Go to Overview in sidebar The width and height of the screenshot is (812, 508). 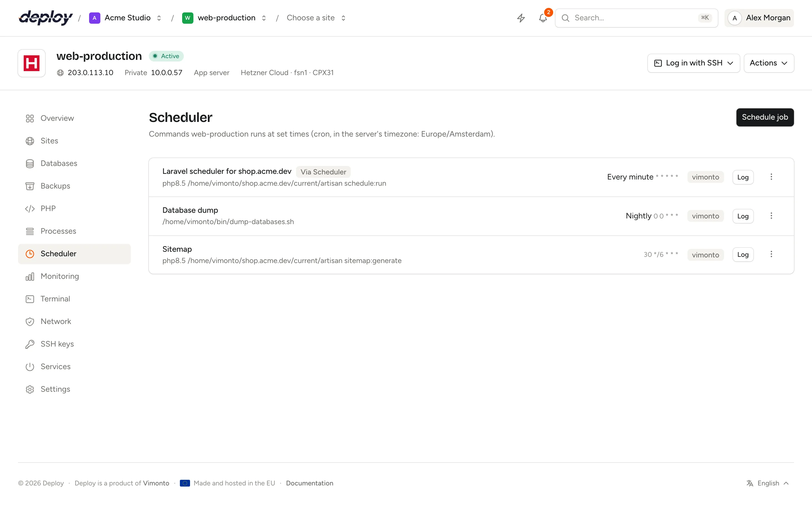[x=74, y=118]
